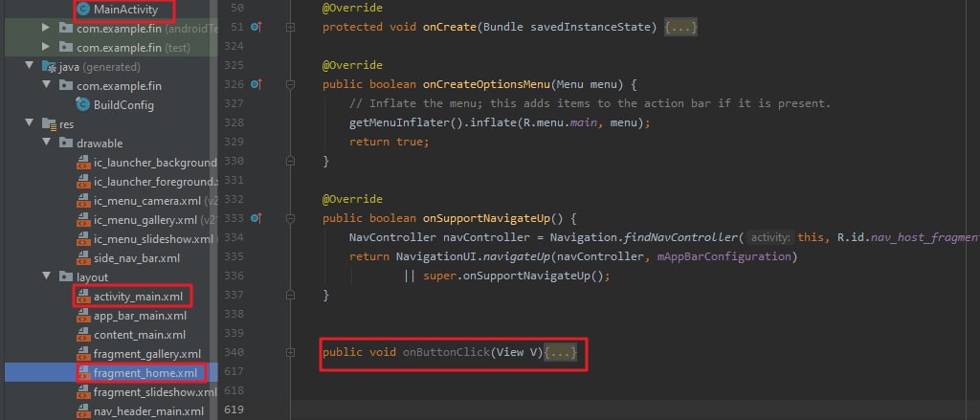Screen dimensions: 980x420
Task: Click line number 619 in gutter
Action: click(234, 409)
